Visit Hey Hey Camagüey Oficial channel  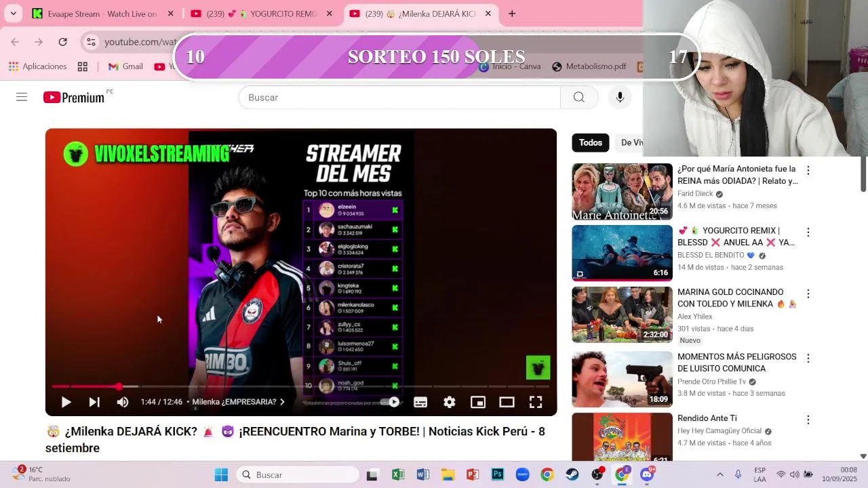pos(719,431)
